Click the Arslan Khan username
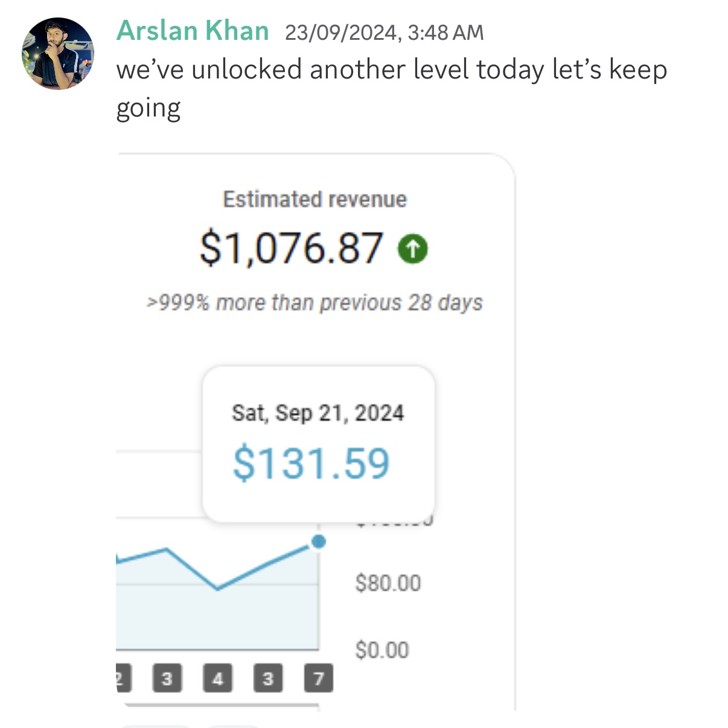Viewport: 728px width, 728px height. 193,31
